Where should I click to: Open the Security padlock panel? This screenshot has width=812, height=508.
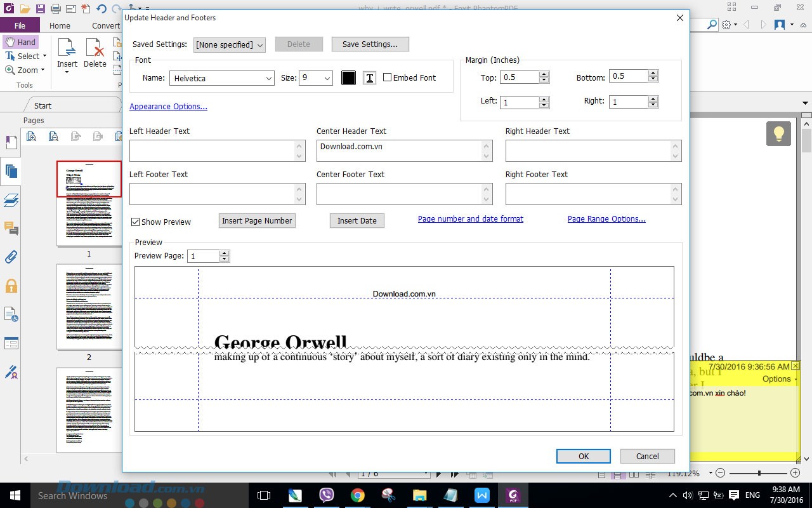(11, 286)
